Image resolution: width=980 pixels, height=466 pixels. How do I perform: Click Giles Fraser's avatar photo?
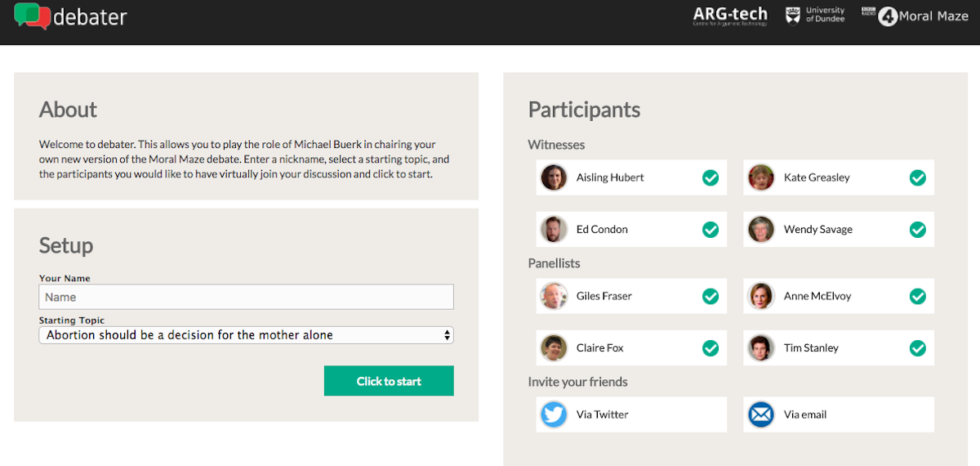[x=554, y=296]
